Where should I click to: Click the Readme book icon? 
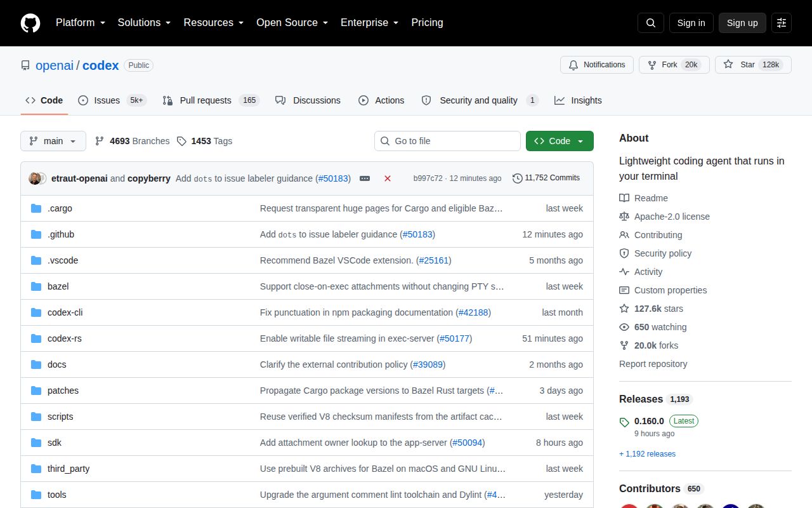(x=624, y=198)
